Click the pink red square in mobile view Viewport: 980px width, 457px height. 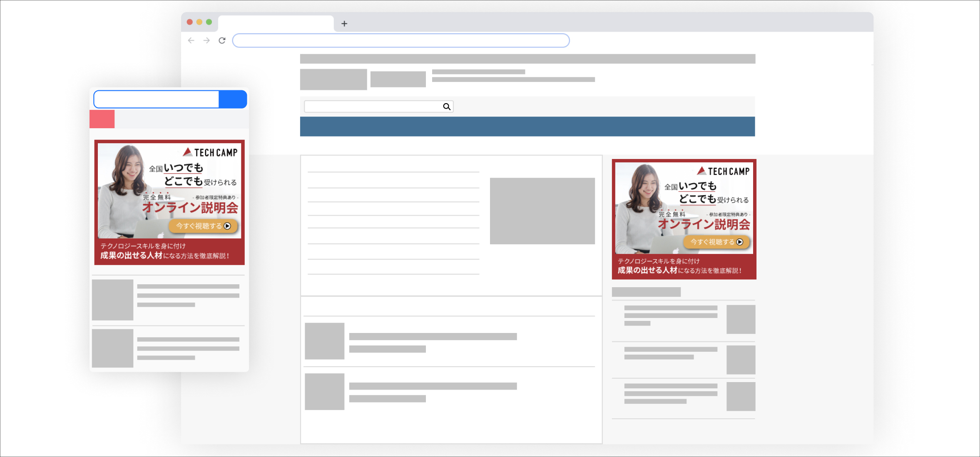102,119
